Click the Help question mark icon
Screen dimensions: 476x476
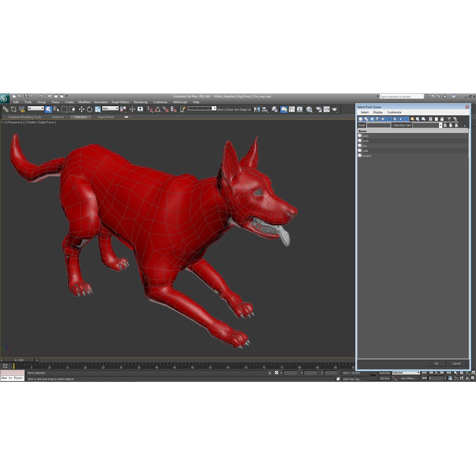[x=454, y=97]
